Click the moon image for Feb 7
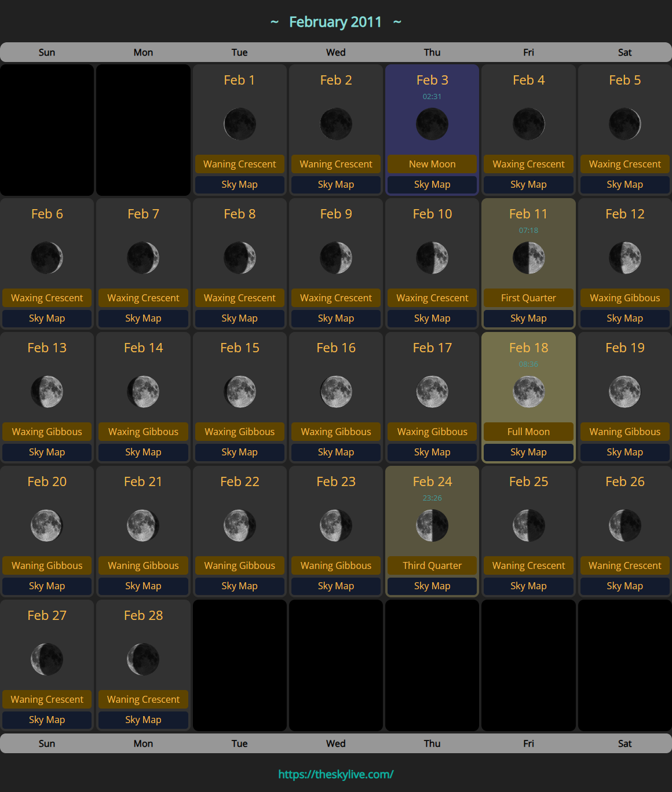The width and height of the screenshot is (672, 792). click(x=143, y=258)
